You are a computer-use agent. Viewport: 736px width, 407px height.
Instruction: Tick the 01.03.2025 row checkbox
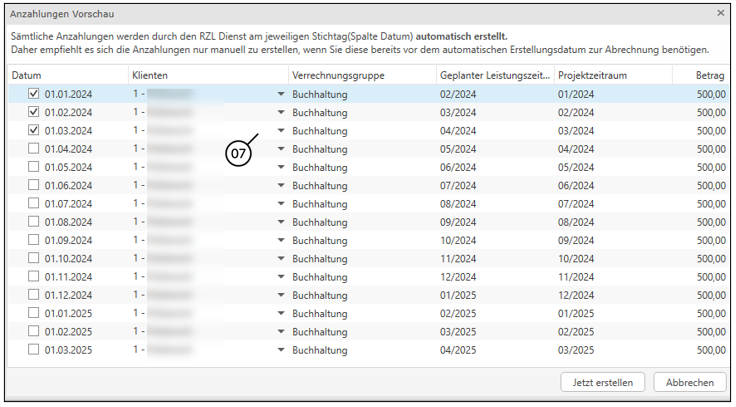pyautogui.click(x=34, y=350)
